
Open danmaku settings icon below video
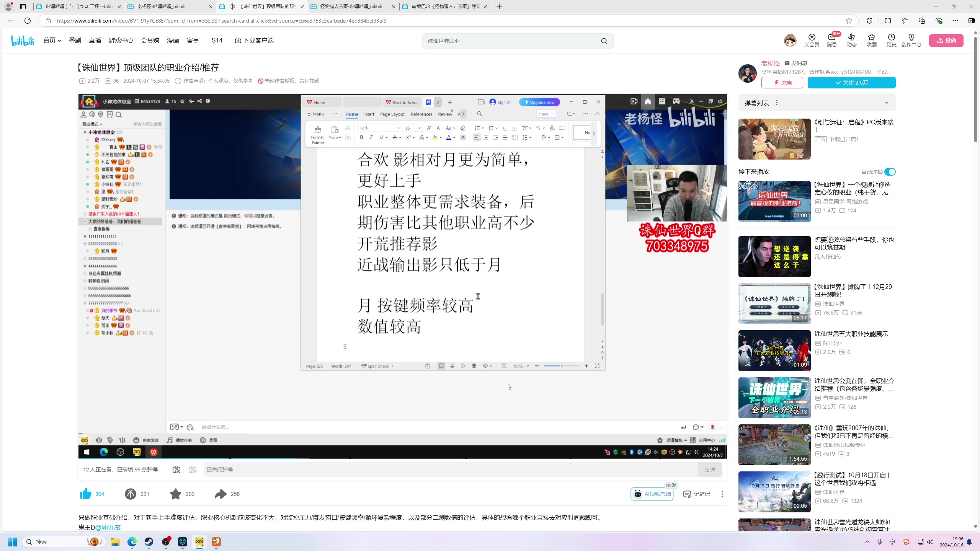click(193, 469)
